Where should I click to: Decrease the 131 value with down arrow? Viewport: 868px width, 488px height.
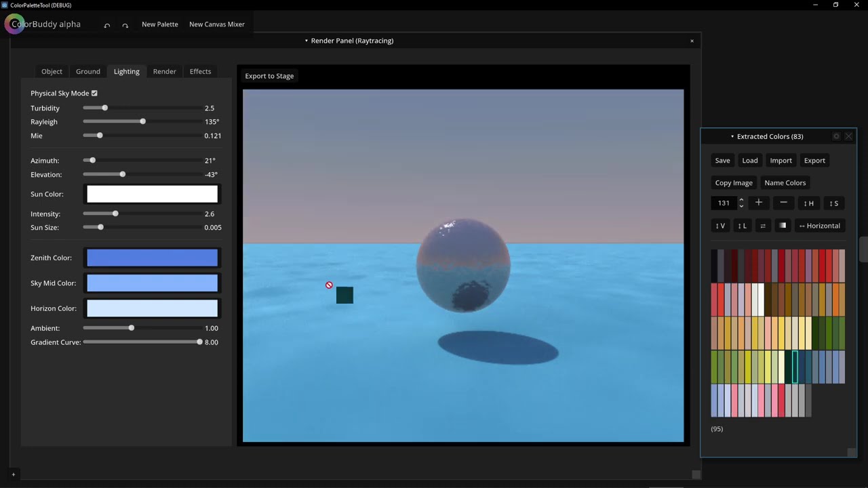741,206
